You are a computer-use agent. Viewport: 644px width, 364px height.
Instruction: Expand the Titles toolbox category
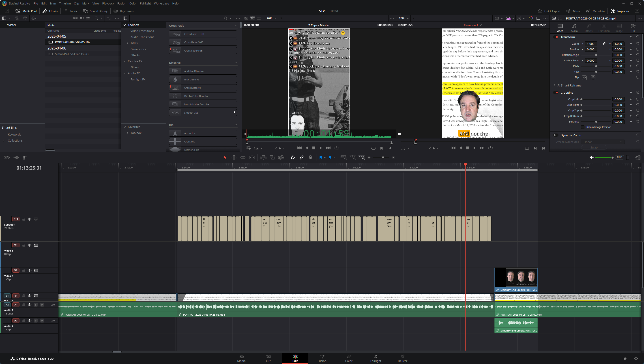tap(127, 43)
